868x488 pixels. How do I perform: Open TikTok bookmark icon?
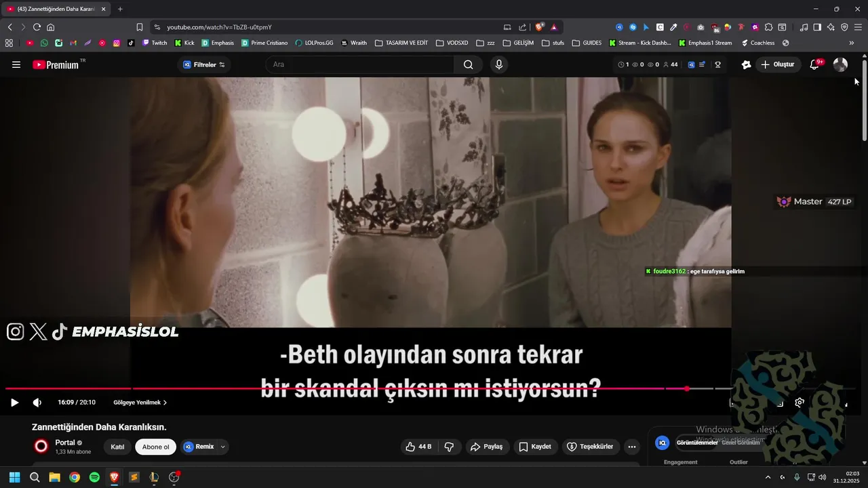coord(131,43)
